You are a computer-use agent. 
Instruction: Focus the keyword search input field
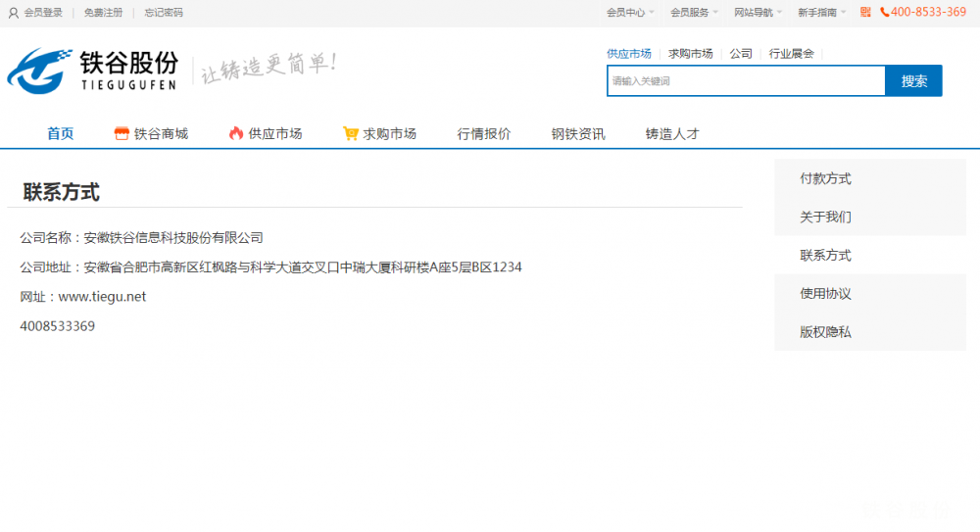click(745, 81)
